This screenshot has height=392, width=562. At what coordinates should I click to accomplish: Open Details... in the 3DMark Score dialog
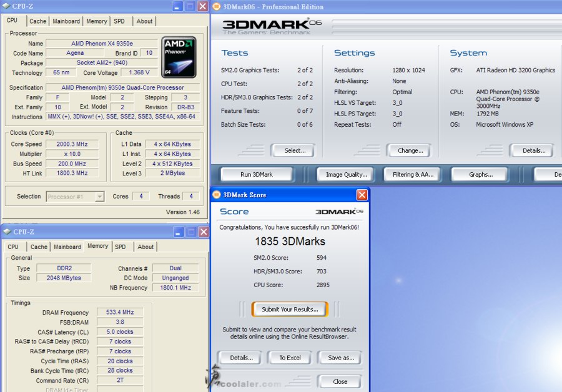[x=241, y=358]
